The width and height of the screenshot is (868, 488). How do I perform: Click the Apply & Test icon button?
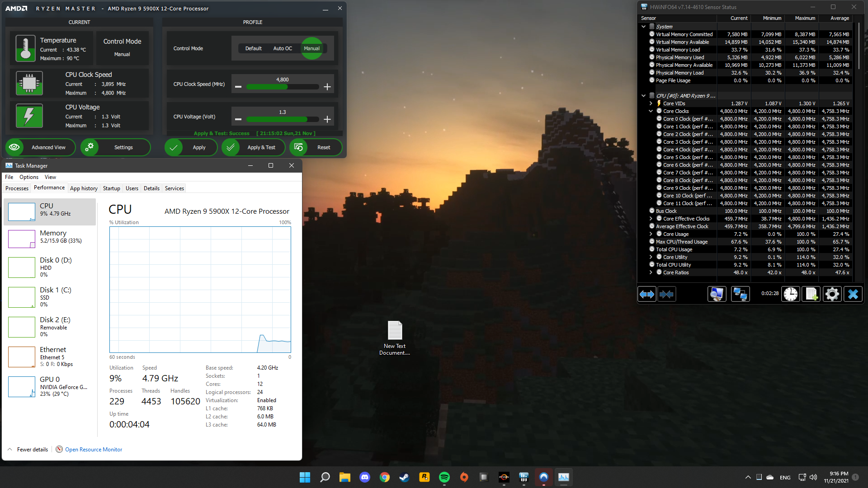coord(231,146)
